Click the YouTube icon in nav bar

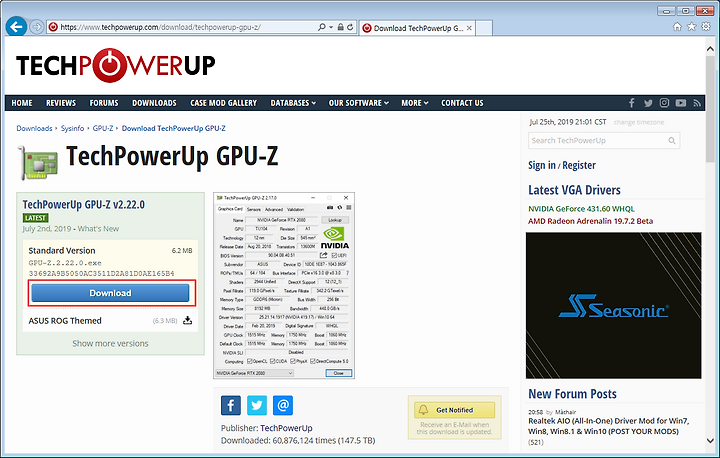click(x=681, y=103)
